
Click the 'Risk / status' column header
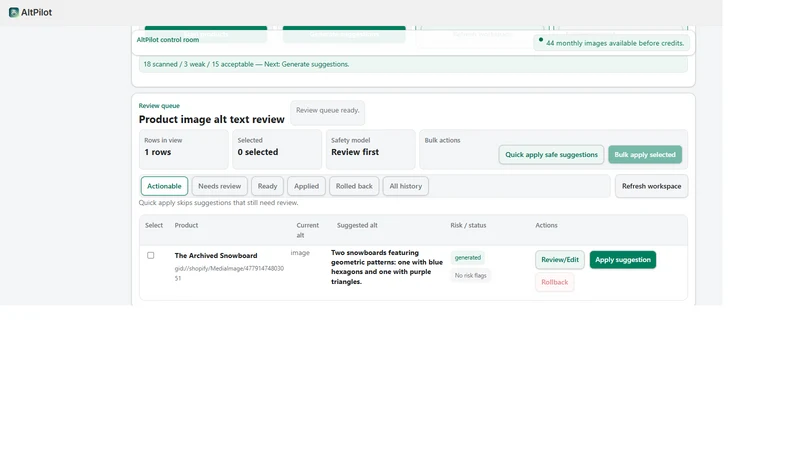point(468,225)
